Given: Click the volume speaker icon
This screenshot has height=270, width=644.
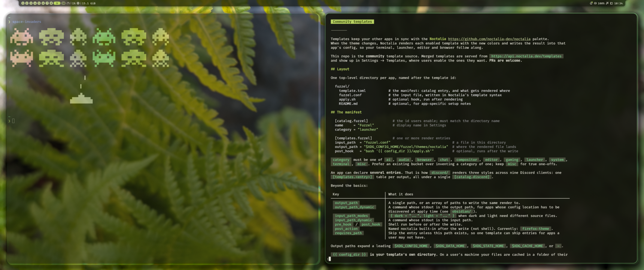Looking at the screenshot, I should pyautogui.click(x=595, y=3).
